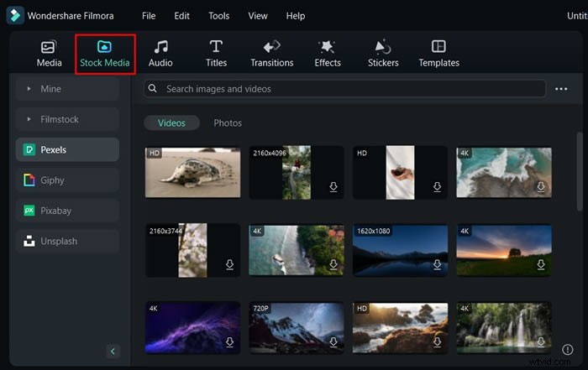Screen dimensions: 588x370
Task: Download the 2160x4096 vertical forest video
Action: pyautogui.click(x=333, y=187)
